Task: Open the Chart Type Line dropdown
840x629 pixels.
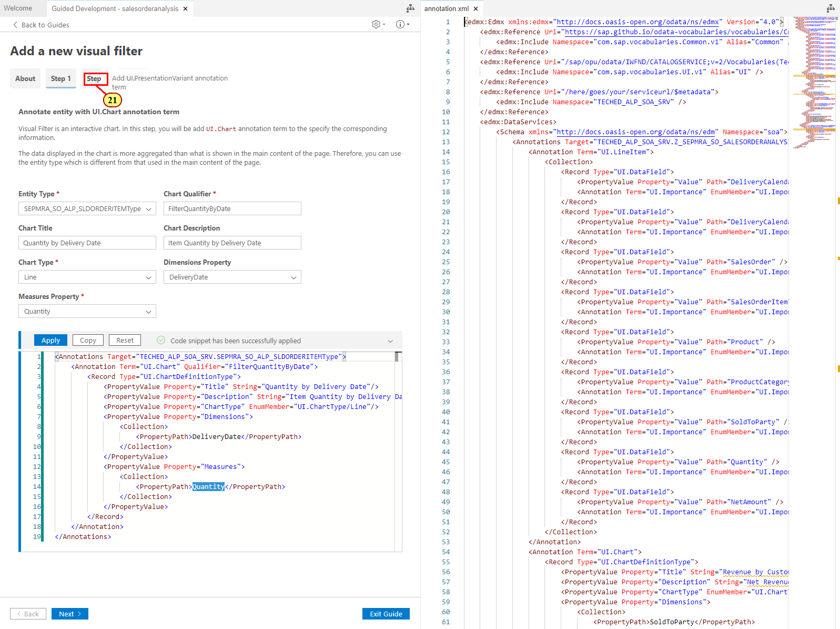Action: click(87, 277)
